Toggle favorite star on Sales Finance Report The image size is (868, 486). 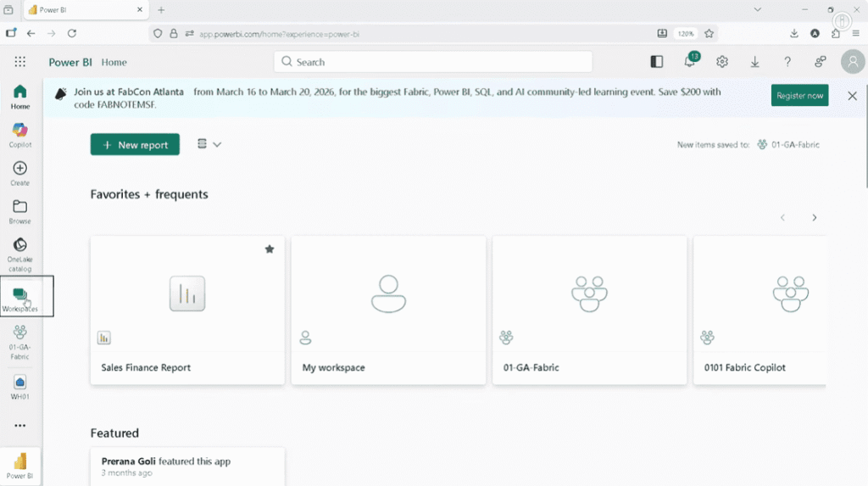[270, 249]
